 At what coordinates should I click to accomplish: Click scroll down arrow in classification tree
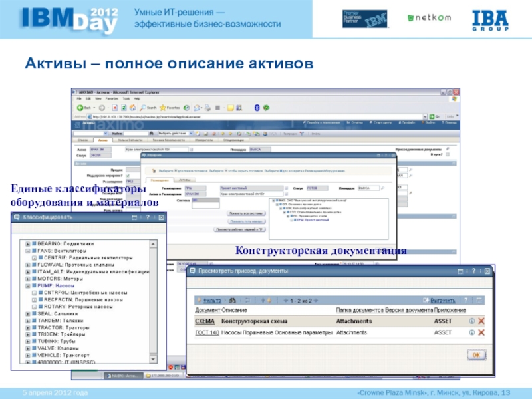(x=153, y=359)
